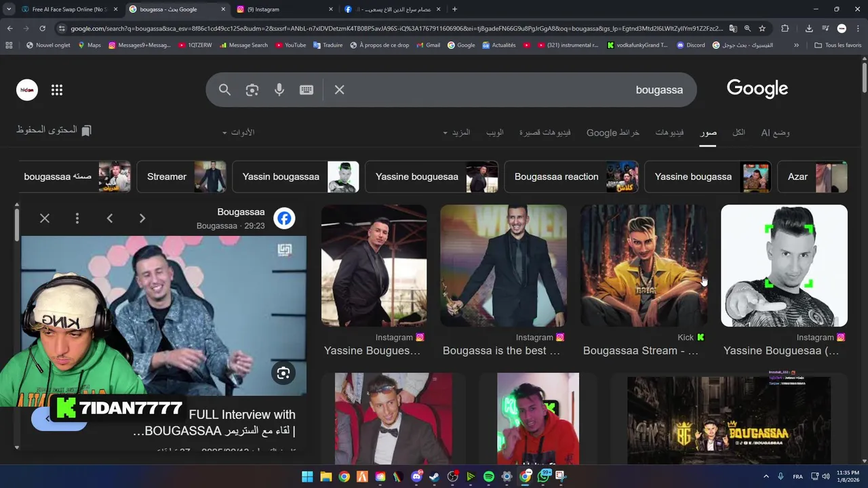Open Bougassa is the best Instagram image
Viewport: 868px width, 488px height.
[503, 266]
